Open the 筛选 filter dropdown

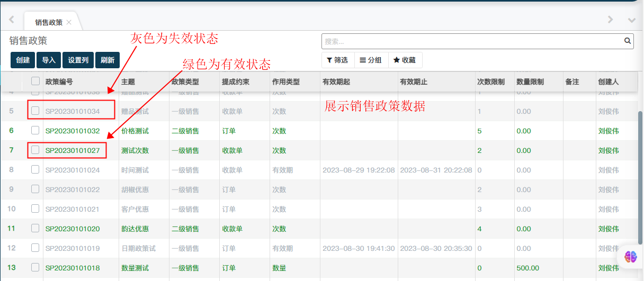(337, 60)
